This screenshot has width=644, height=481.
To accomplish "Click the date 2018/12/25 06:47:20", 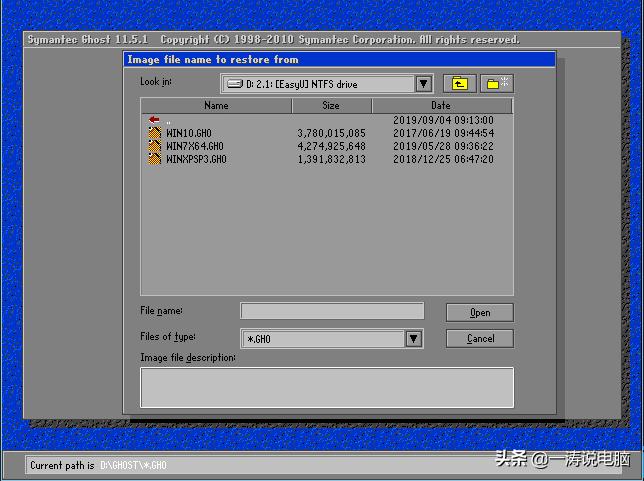I will click(x=444, y=159).
